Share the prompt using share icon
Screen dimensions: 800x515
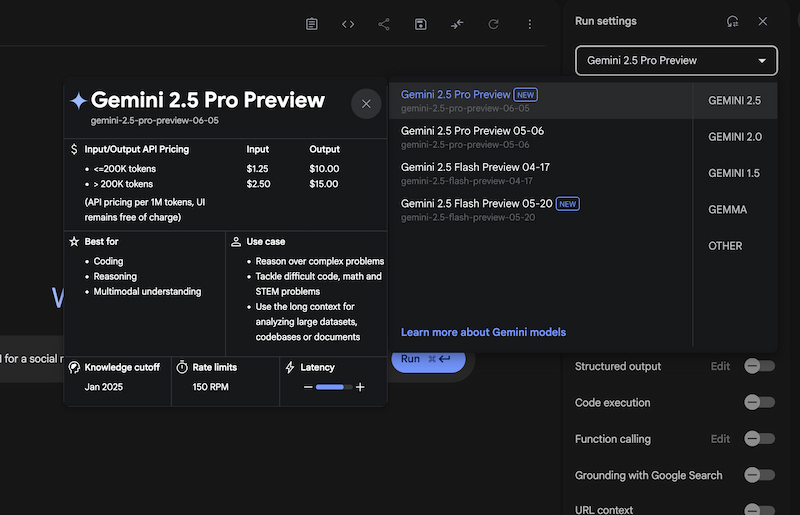(x=384, y=24)
